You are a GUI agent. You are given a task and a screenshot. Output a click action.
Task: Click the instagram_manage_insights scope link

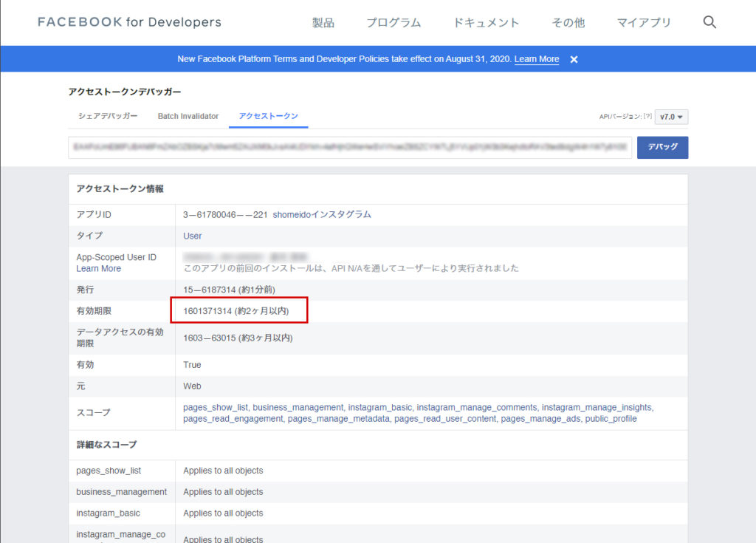click(x=597, y=407)
